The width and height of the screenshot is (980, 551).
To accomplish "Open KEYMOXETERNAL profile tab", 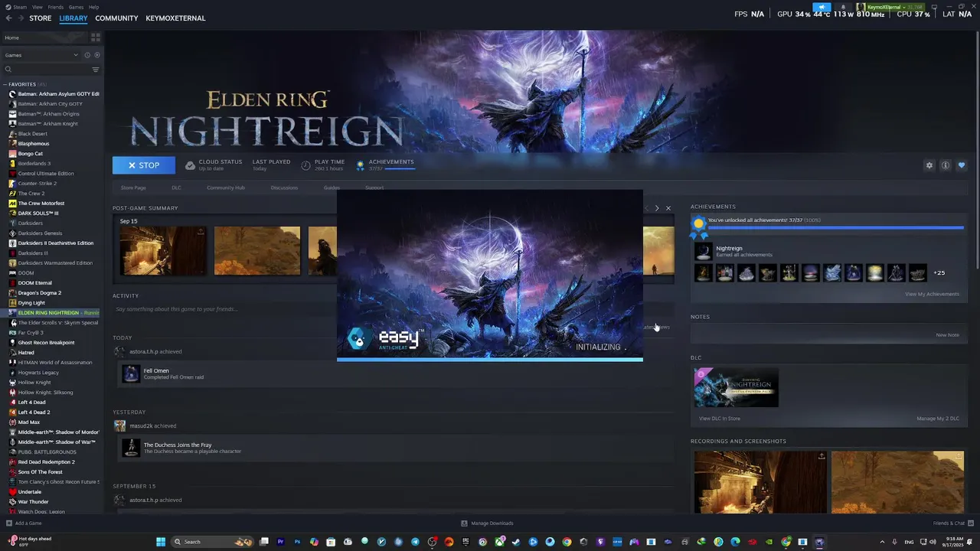I will pyautogui.click(x=175, y=18).
